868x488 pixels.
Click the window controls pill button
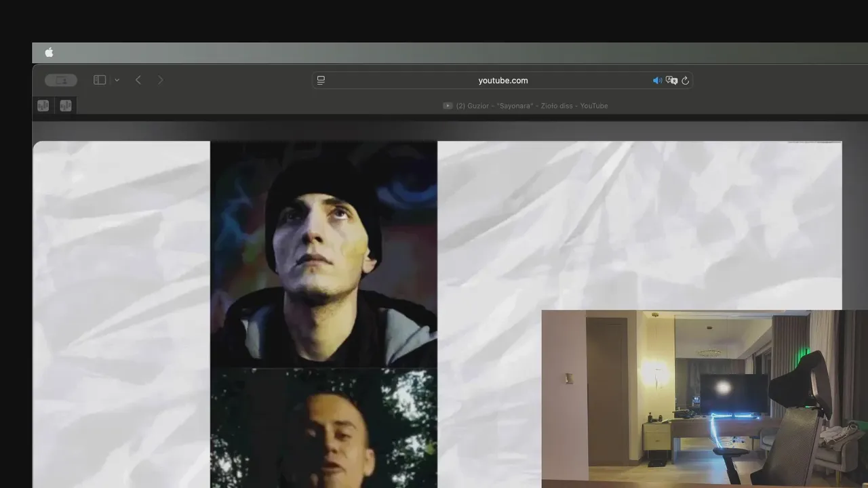click(x=61, y=80)
